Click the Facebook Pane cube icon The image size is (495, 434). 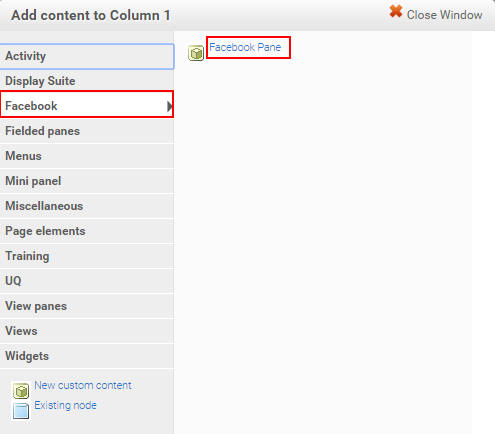coord(196,53)
